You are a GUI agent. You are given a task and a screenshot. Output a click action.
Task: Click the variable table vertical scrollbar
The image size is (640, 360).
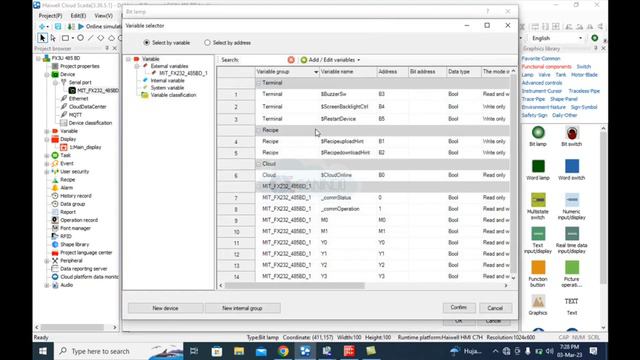513,174
